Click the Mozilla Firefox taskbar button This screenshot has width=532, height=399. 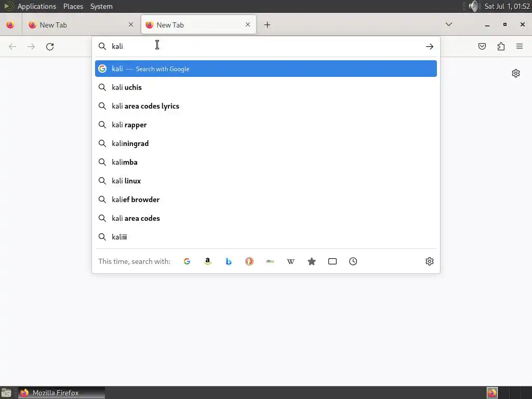[61, 393]
